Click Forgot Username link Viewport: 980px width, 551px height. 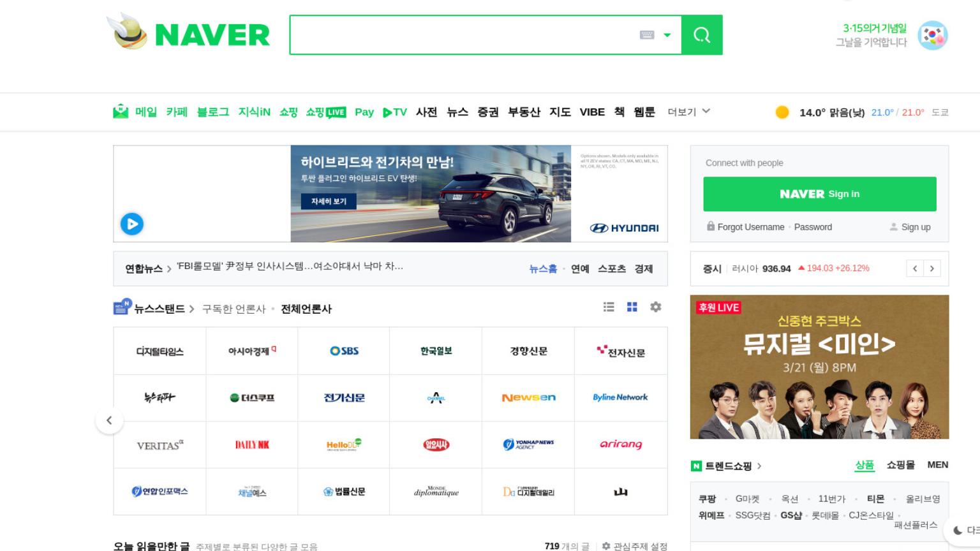[x=751, y=227]
